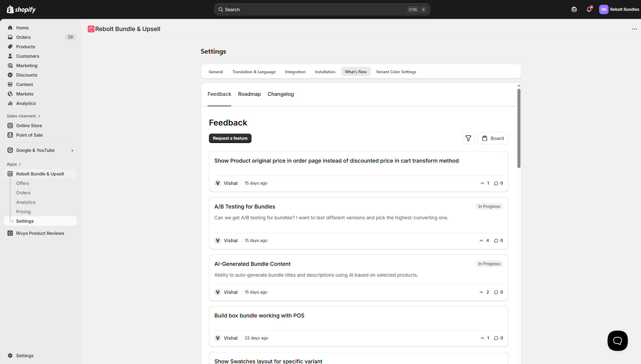This screenshot has width=641, height=364.
Task: Expand Sales channels section
Action: click(23, 116)
